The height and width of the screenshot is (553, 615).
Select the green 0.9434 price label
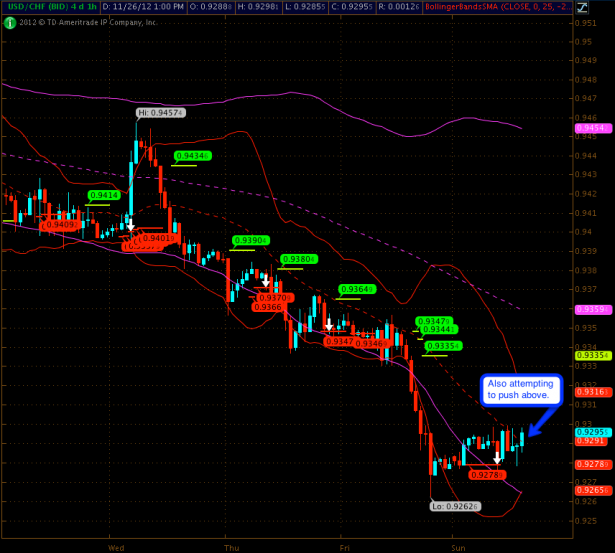click(x=192, y=156)
